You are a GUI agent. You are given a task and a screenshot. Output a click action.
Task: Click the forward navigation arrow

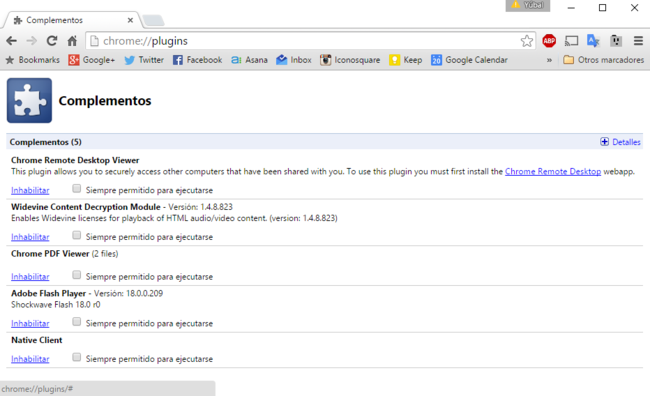32,41
